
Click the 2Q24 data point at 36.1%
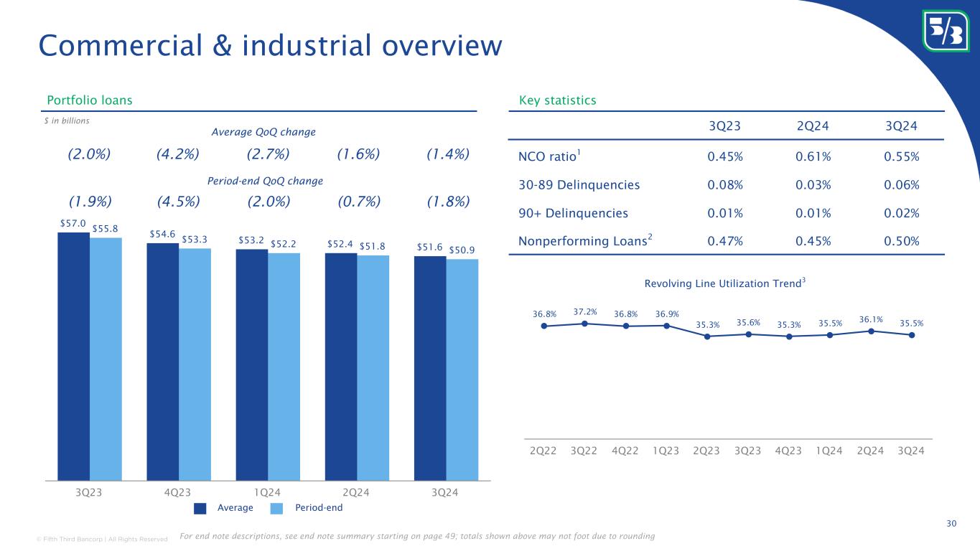point(871,331)
